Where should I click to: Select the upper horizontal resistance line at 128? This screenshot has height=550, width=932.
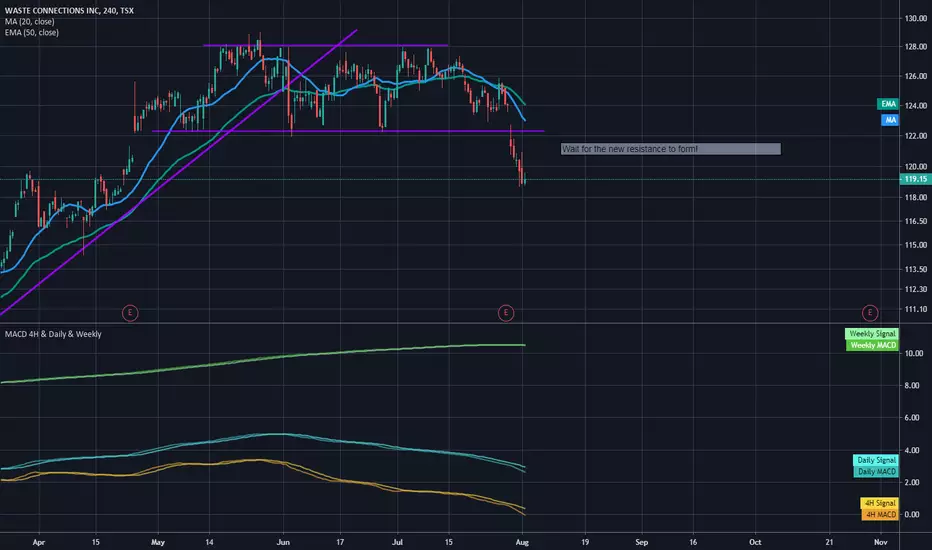[x=325, y=45]
